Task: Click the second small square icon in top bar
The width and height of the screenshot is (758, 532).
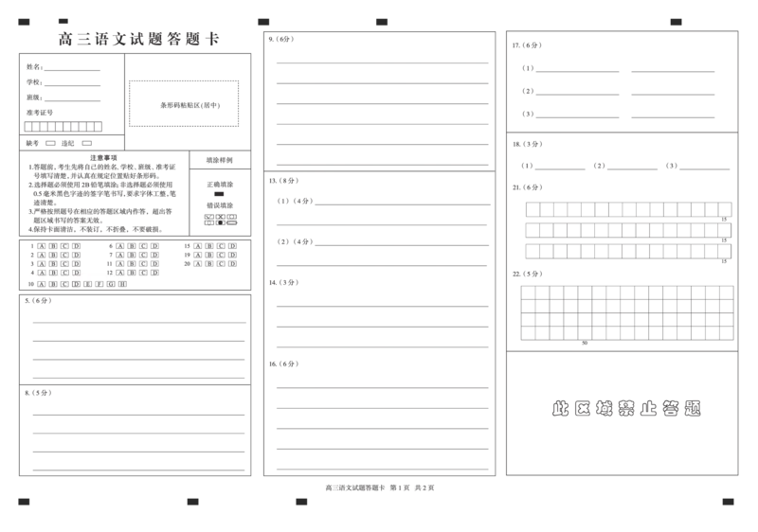Action: [x=61, y=22]
